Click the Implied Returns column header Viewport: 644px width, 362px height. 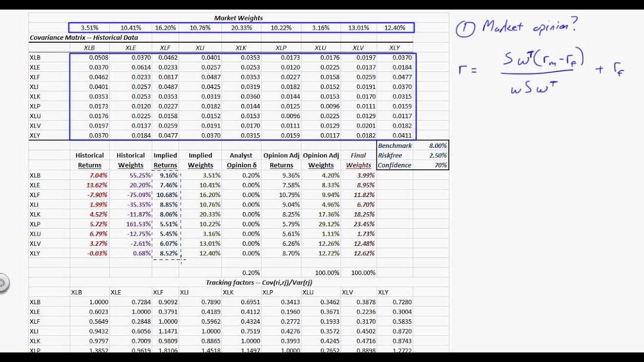[166, 160]
